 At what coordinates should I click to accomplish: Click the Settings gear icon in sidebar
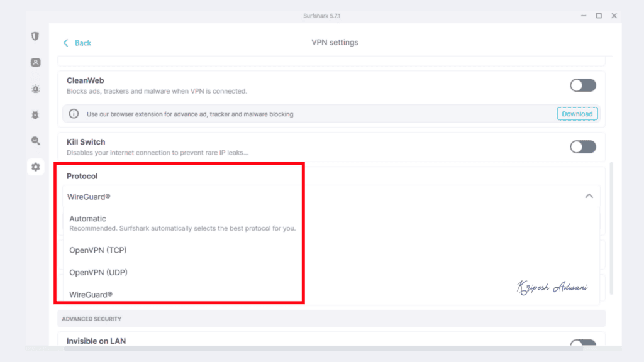coord(36,167)
